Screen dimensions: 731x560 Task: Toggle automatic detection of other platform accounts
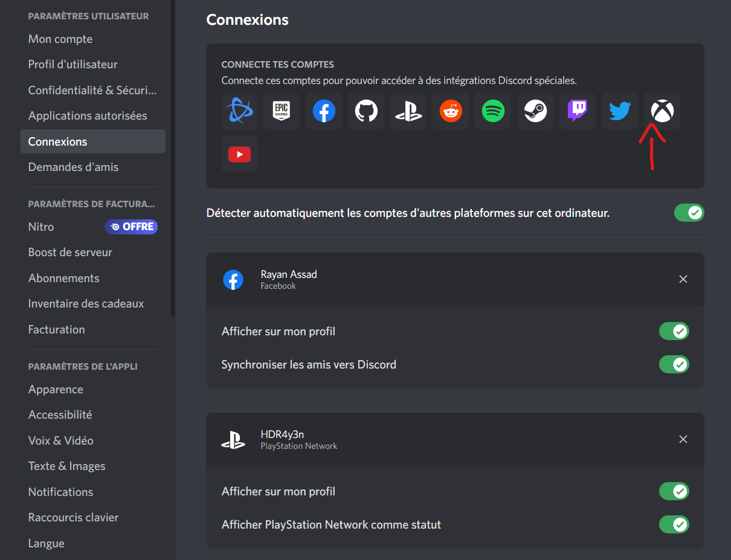click(x=689, y=213)
